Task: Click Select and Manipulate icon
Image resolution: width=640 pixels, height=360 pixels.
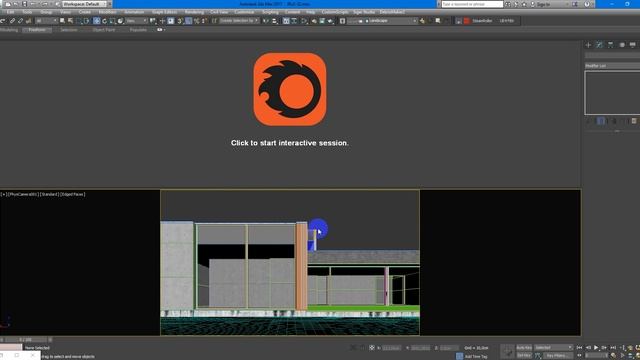Action: [162, 20]
